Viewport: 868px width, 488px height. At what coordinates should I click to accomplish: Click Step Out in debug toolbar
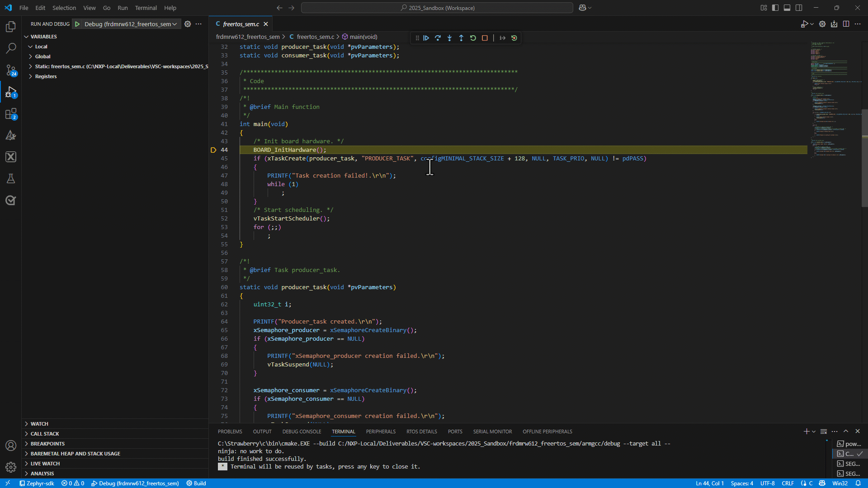click(461, 38)
